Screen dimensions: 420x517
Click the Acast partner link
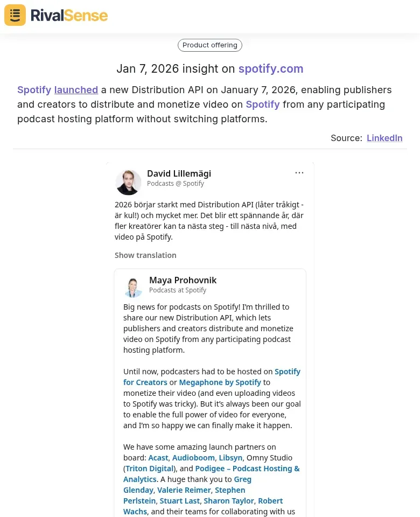(x=158, y=457)
